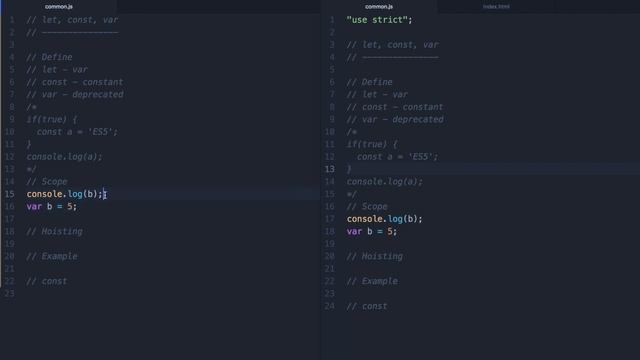Click '// var - deprecated' line in left pane

75,94
